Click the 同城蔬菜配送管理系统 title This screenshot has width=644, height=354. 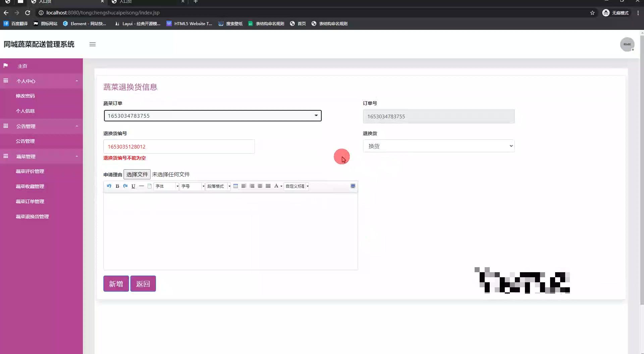point(39,44)
